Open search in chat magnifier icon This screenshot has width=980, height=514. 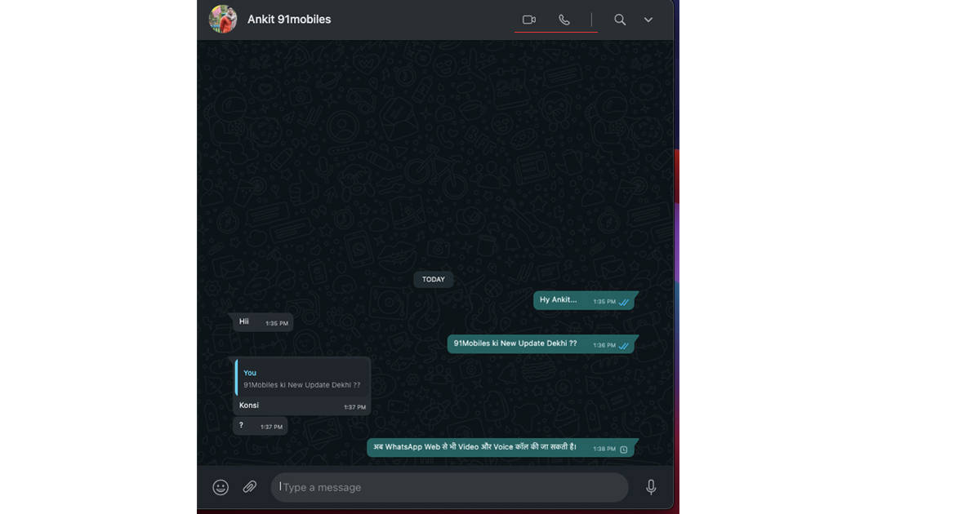620,20
